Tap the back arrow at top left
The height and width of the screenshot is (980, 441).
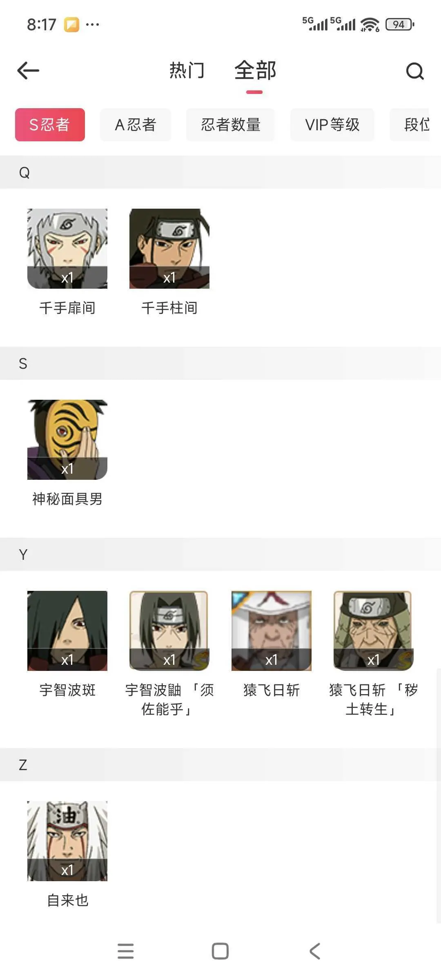28,71
